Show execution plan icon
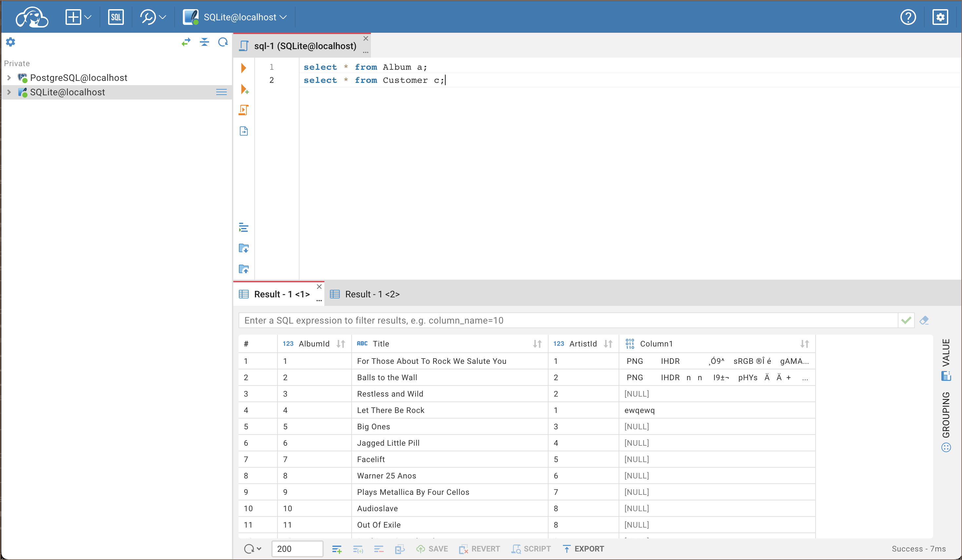 243,131
